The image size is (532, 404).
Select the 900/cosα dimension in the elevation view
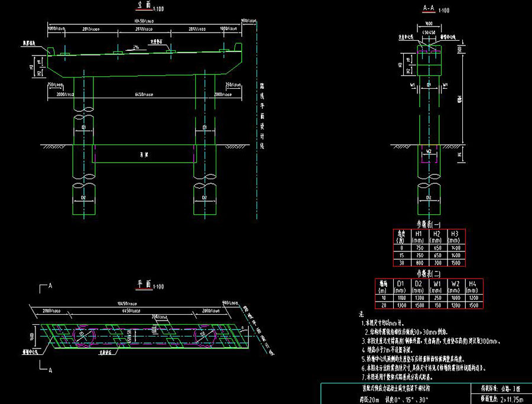249,21
